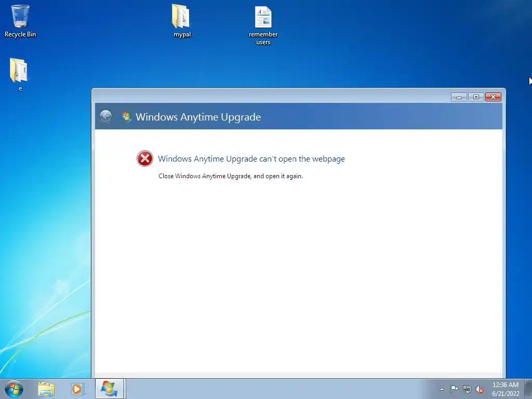Select Windows Anytime Upgrade taskbar button

[110, 389]
